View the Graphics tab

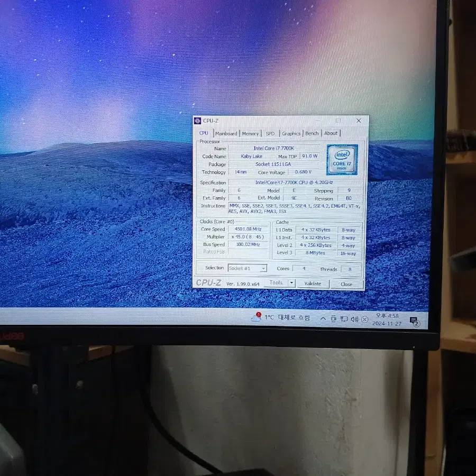tap(291, 133)
